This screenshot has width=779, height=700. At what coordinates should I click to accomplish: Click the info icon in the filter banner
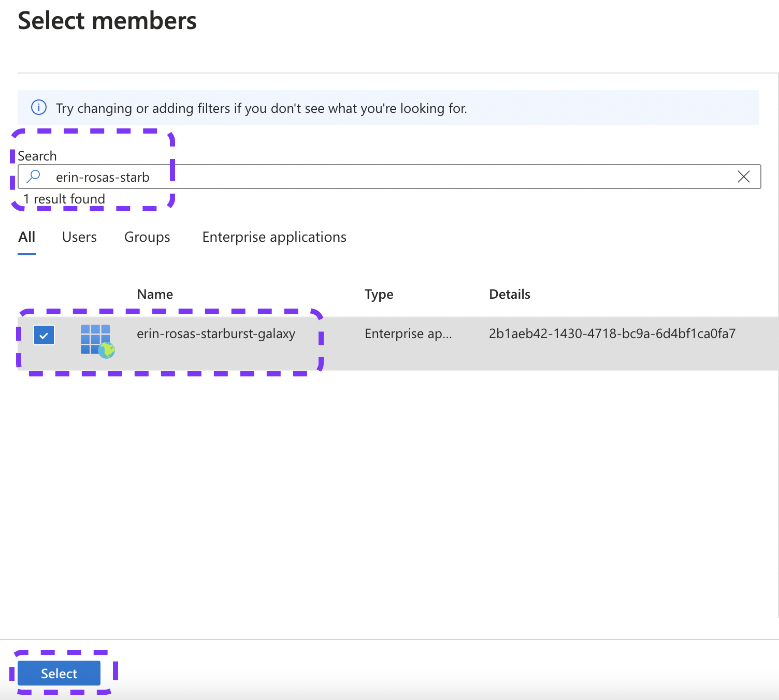[x=38, y=108]
